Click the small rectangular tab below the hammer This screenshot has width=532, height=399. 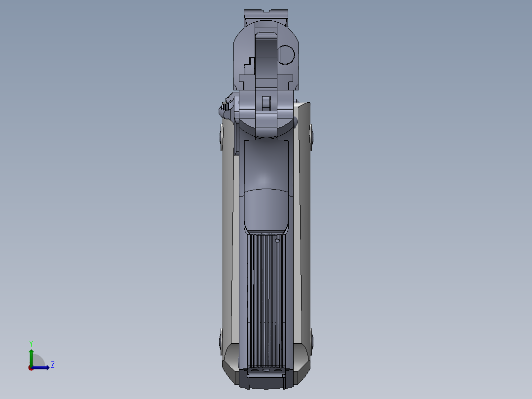(266, 101)
